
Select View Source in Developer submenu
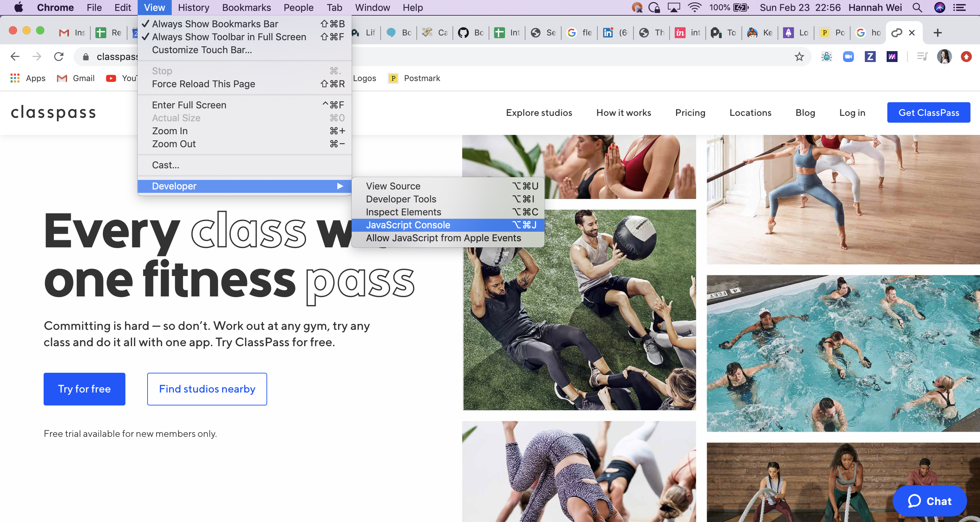click(x=448, y=186)
